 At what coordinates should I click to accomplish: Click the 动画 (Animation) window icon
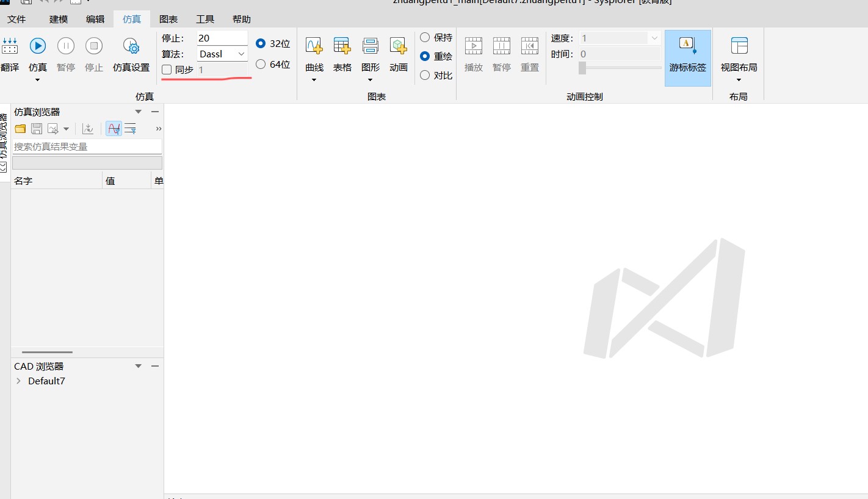coord(399,46)
